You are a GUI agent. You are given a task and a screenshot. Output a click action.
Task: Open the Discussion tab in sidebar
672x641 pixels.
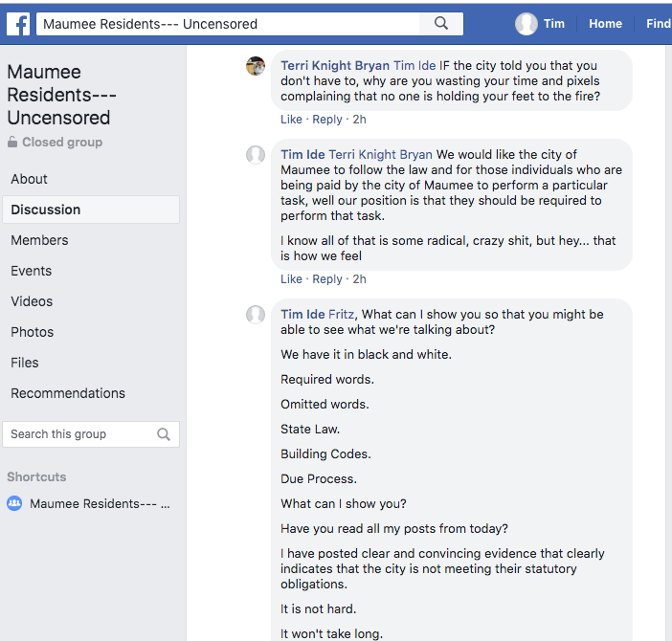coord(46,210)
